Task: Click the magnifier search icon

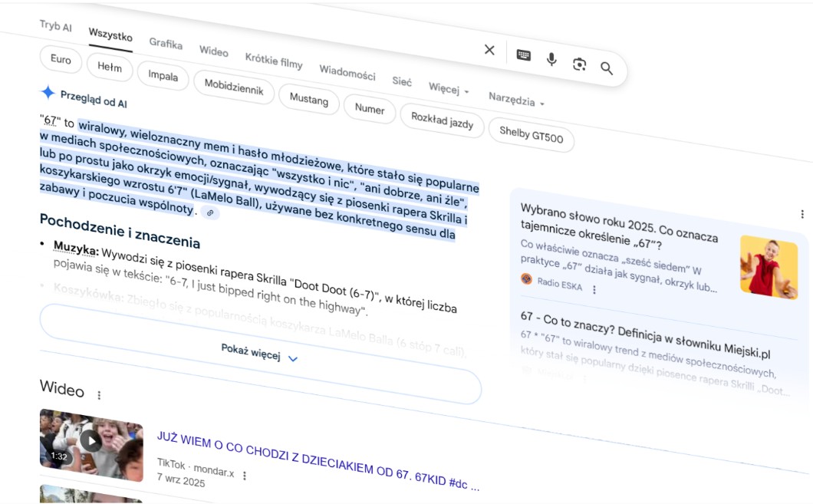Action: [607, 68]
